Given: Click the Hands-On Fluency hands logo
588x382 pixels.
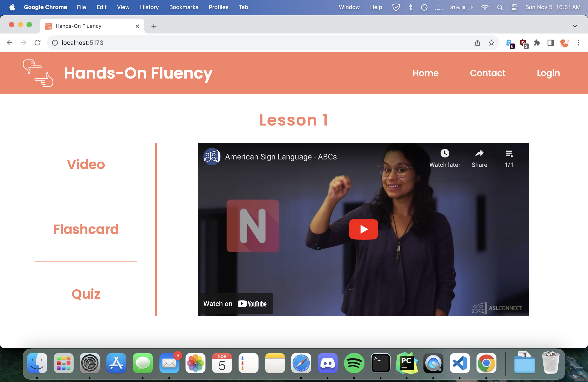Looking at the screenshot, I should [38, 73].
